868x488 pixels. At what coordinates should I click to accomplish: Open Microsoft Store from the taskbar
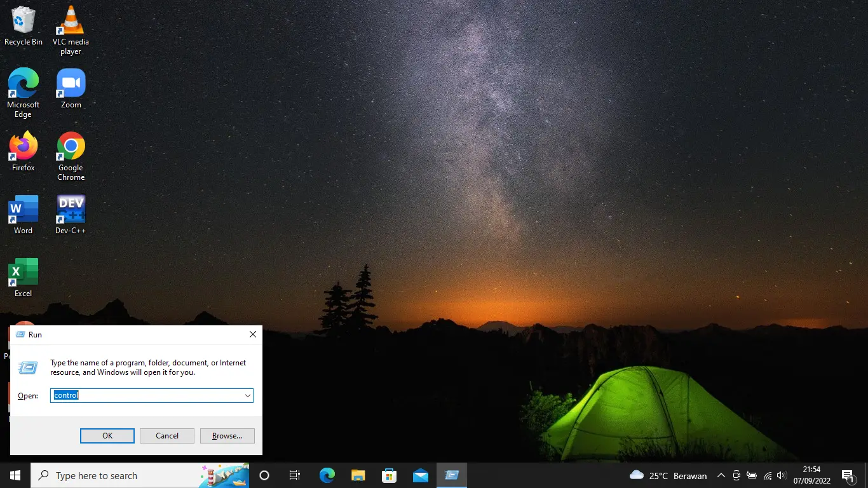[390, 475]
